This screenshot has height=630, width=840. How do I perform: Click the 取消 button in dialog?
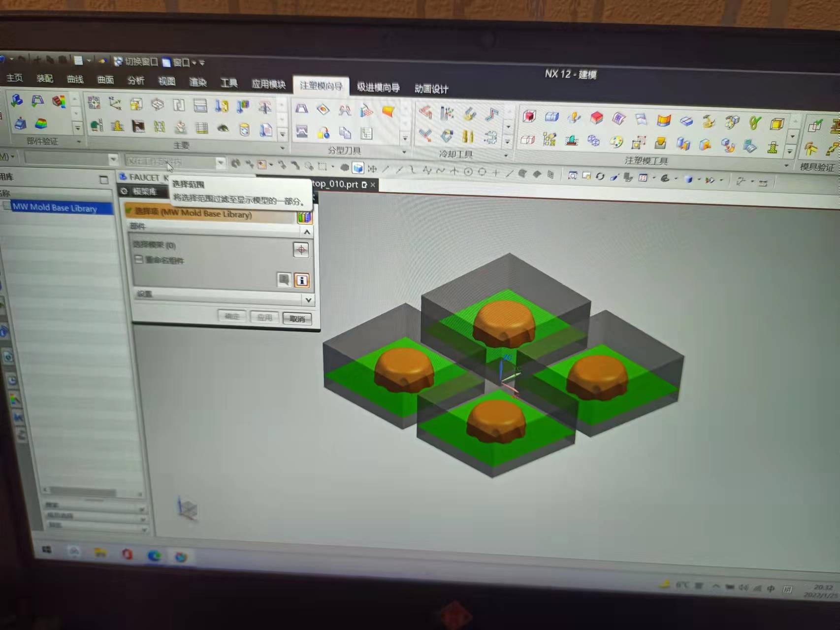297,318
